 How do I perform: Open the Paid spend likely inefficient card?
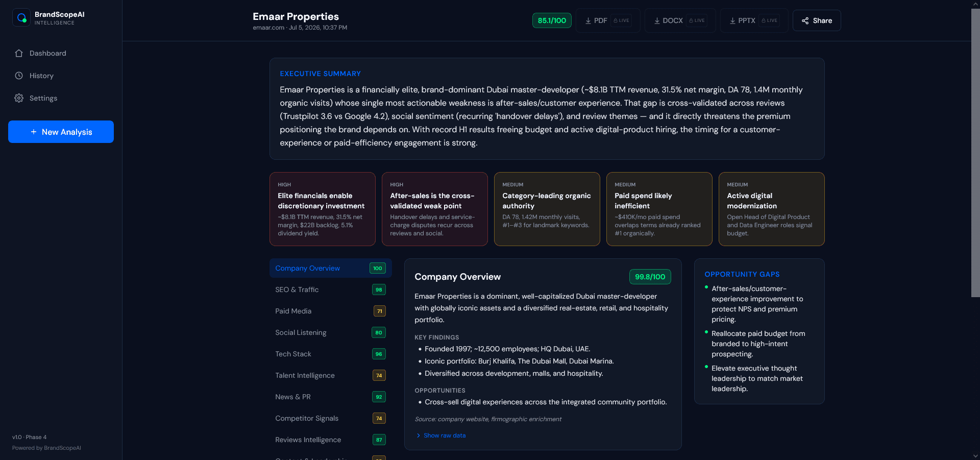(659, 209)
